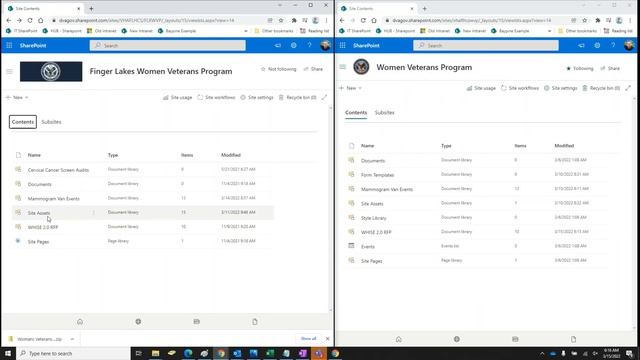640x360 pixels.
Task: Open app launcher in left SharePoint window
Action: (9, 45)
